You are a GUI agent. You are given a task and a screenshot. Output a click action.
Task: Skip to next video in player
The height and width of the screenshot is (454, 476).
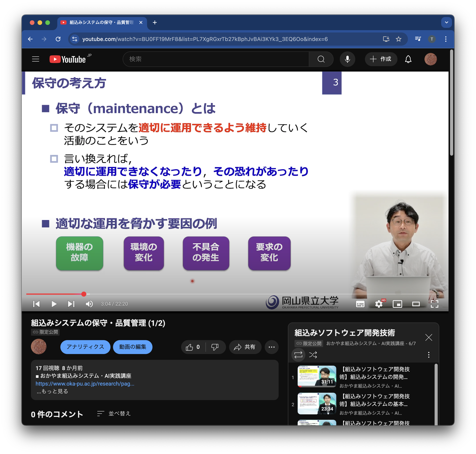(71, 304)
